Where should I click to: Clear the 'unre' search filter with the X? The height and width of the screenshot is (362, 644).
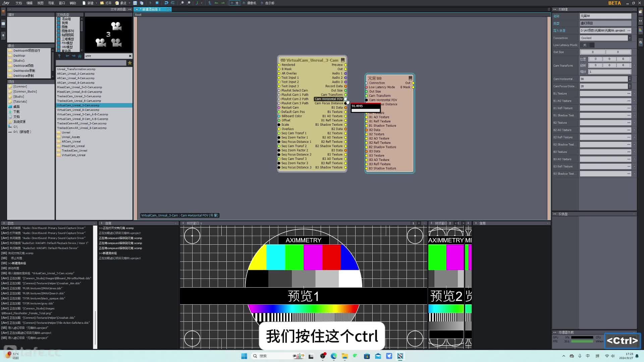tap(130, 56)
